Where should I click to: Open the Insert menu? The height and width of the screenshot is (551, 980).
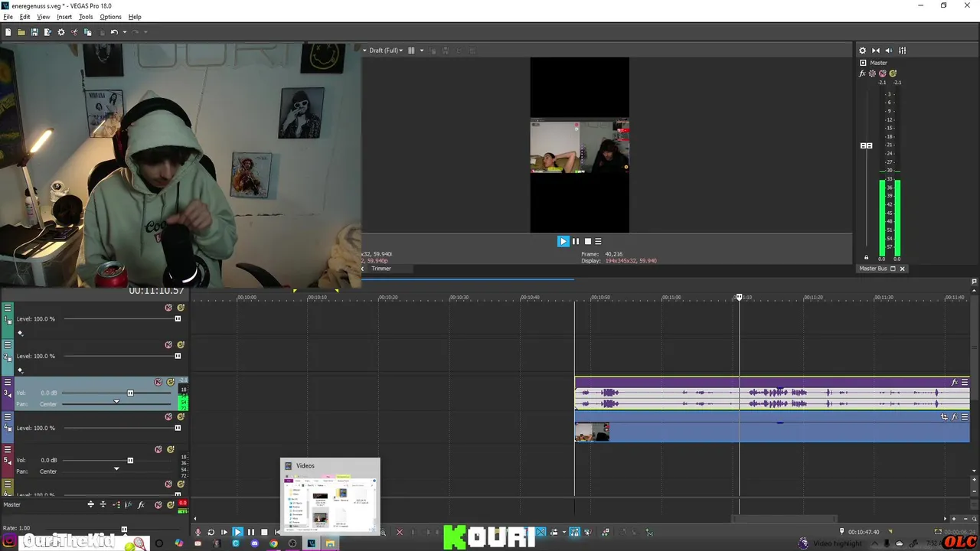pos(64,17)
